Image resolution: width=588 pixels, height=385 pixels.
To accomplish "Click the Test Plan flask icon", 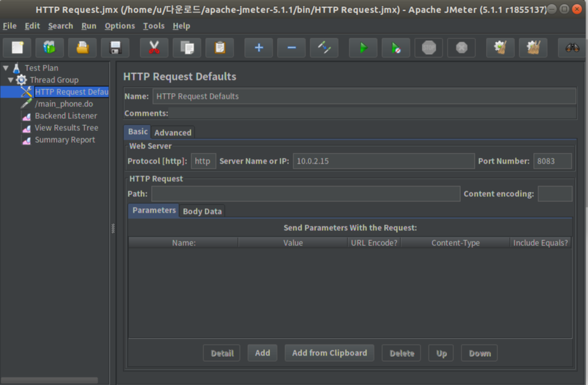I will click(16, 68).
